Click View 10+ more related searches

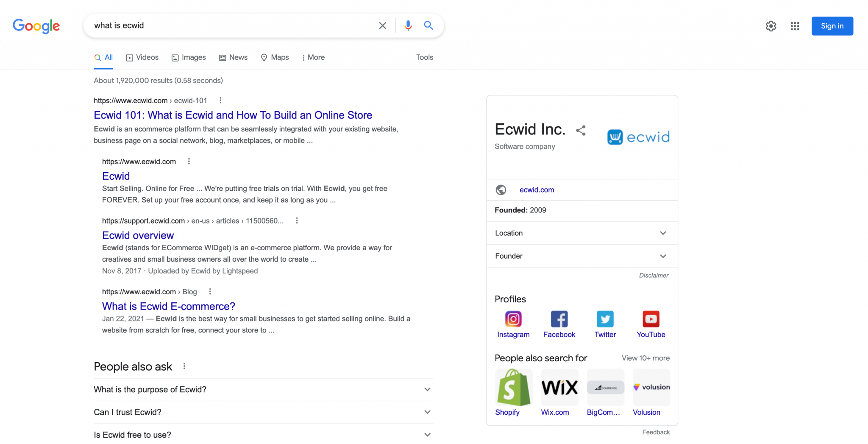tap(645, 358)
